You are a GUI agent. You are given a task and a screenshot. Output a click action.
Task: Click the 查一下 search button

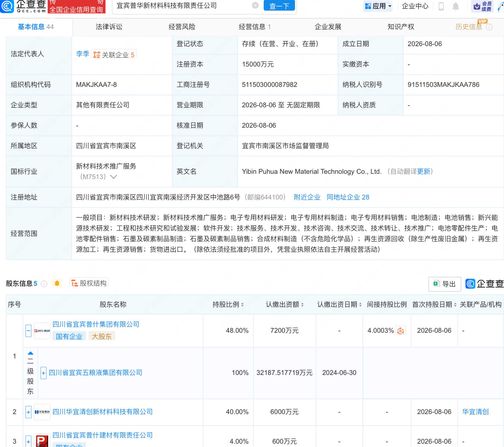(x=279, y=6)
